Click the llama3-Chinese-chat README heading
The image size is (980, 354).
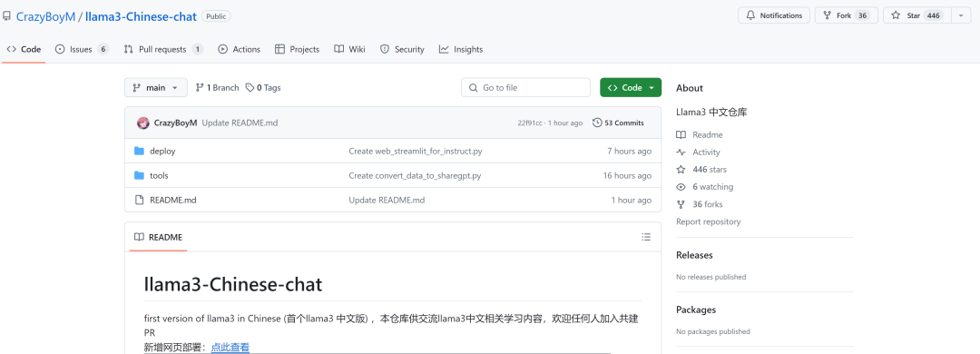tap(233, 285)
